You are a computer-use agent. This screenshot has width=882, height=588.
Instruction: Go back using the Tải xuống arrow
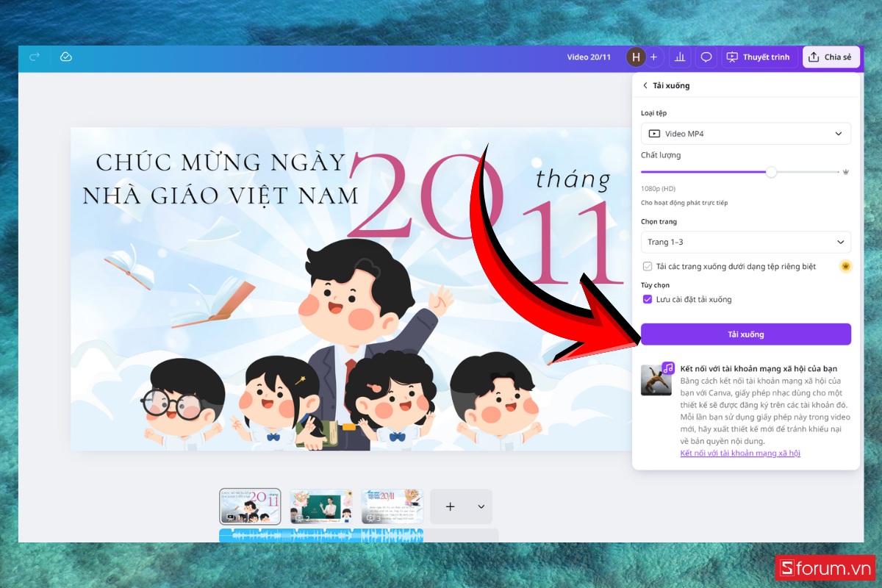[x=646, y=85]
